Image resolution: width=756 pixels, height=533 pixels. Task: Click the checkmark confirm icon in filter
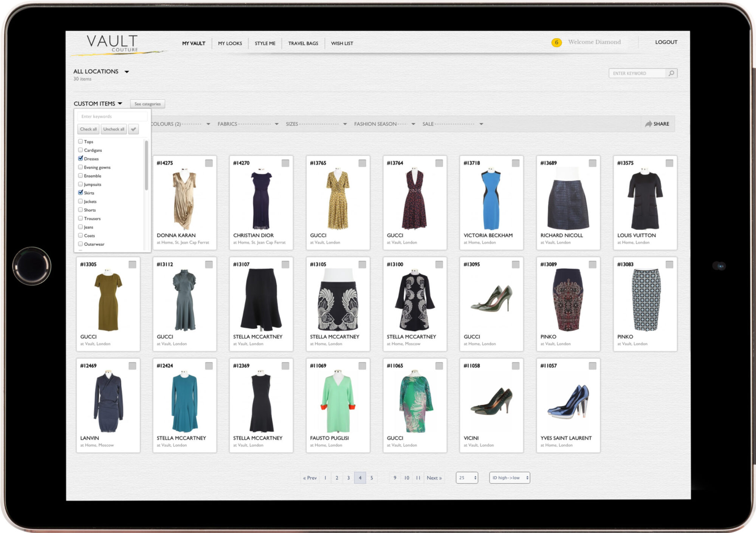pos(133,129)
